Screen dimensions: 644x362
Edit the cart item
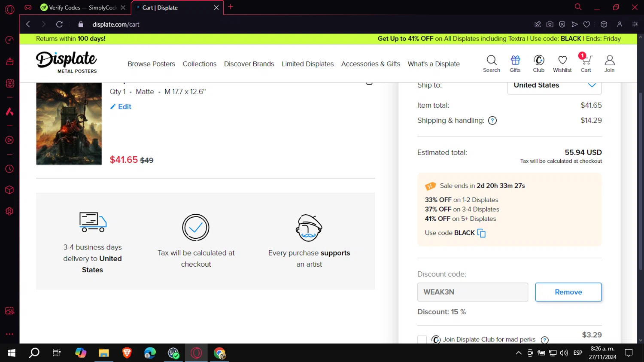coord(121,107)
